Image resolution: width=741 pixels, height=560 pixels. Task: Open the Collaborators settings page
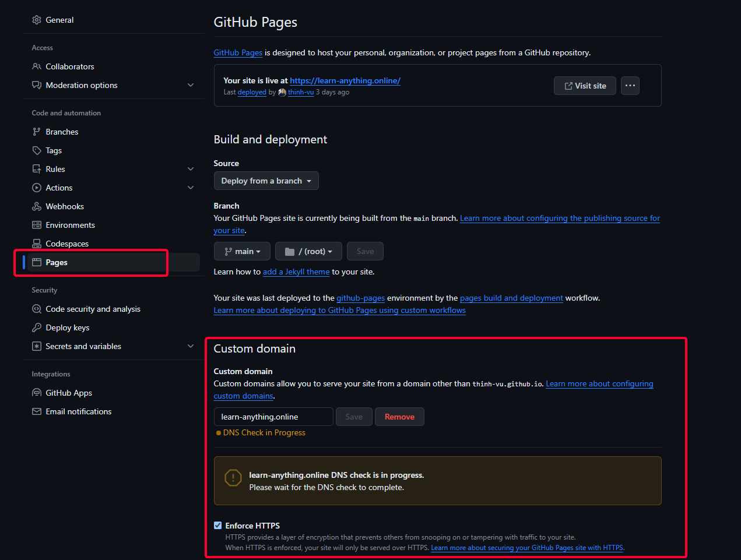coord(36,66)
